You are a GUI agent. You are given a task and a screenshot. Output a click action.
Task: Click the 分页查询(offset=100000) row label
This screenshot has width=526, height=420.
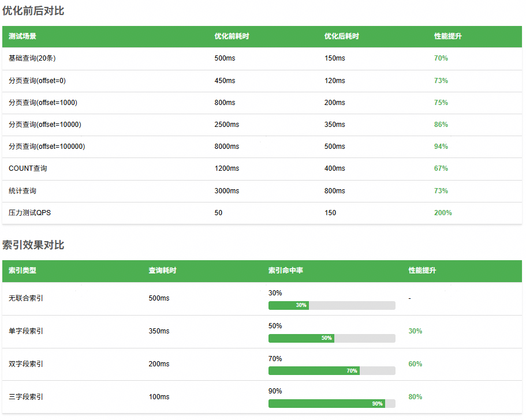tap(47, 147)
